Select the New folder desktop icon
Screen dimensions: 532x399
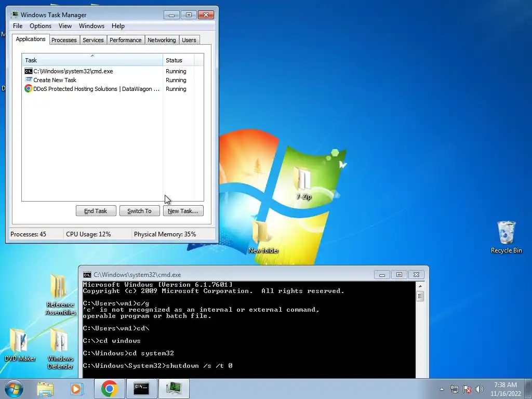[263, 237]
